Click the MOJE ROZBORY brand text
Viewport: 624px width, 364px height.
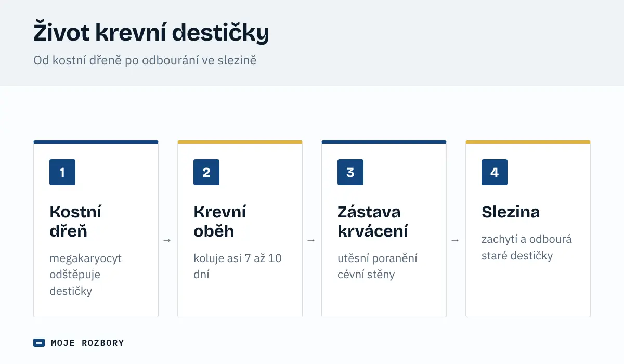[87, 343]
